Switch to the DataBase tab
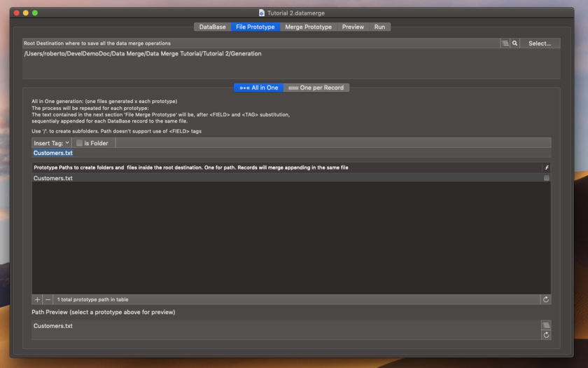The width and height of the screenshot is (588, 368). 212,27
